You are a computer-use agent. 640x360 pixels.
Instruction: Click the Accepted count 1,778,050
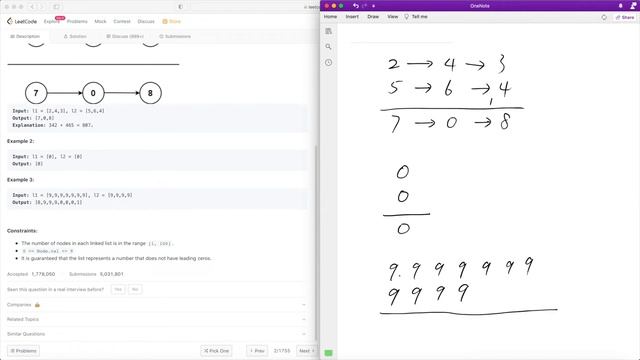click(43, 274)
